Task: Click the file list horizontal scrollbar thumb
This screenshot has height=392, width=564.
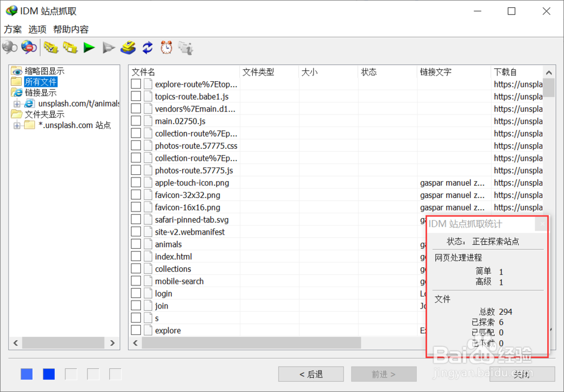Action: point(252,343)
